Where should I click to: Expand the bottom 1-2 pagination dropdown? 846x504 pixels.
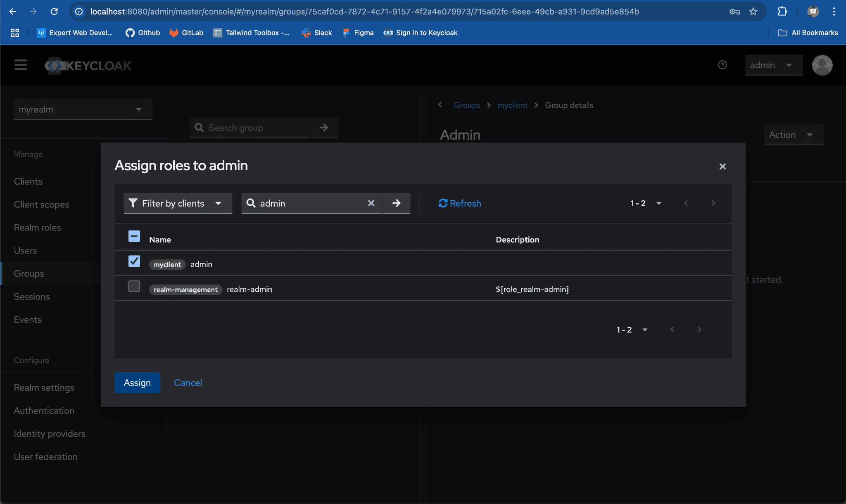pyautogui.click(x=632, y=330)
